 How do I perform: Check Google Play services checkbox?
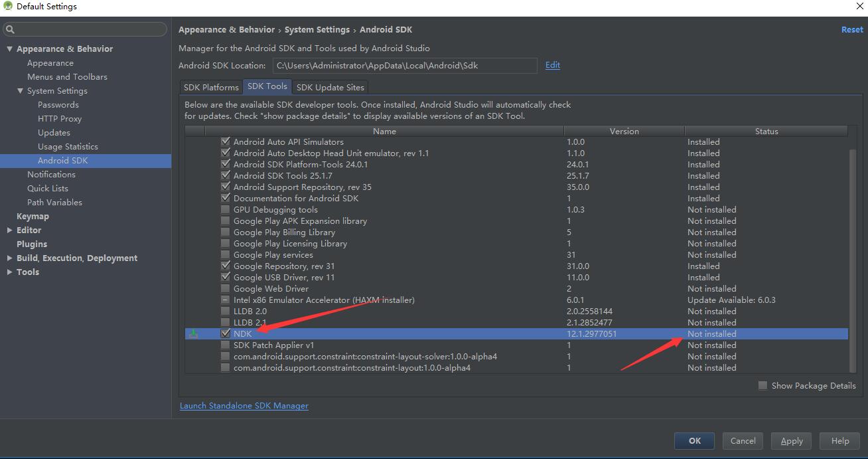(226, 254)
